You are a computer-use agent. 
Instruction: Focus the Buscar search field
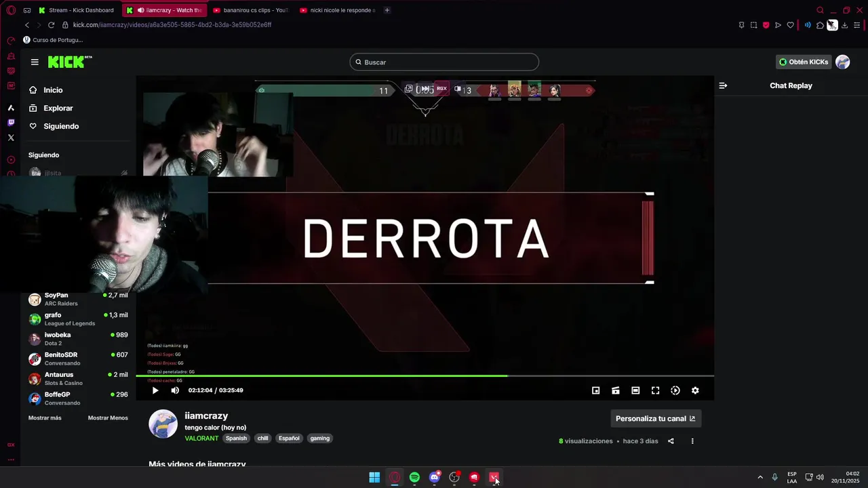(x=444, y=62)
